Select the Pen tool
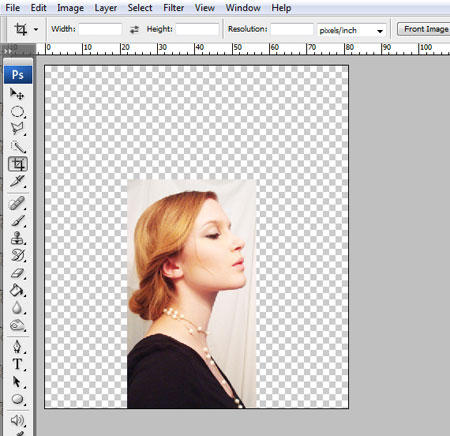 click(x=17, y=346)
